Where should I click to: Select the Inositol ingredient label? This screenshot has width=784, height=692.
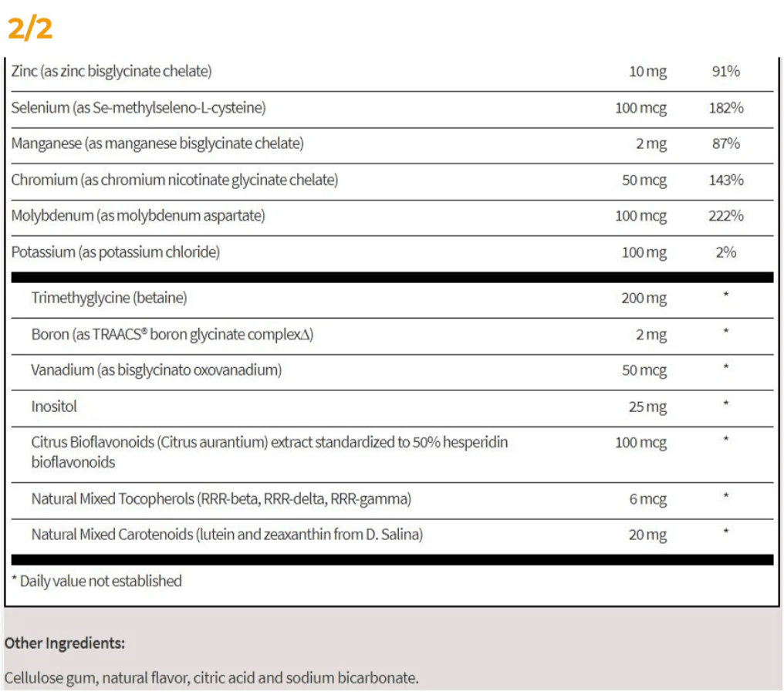pos(54,407)
